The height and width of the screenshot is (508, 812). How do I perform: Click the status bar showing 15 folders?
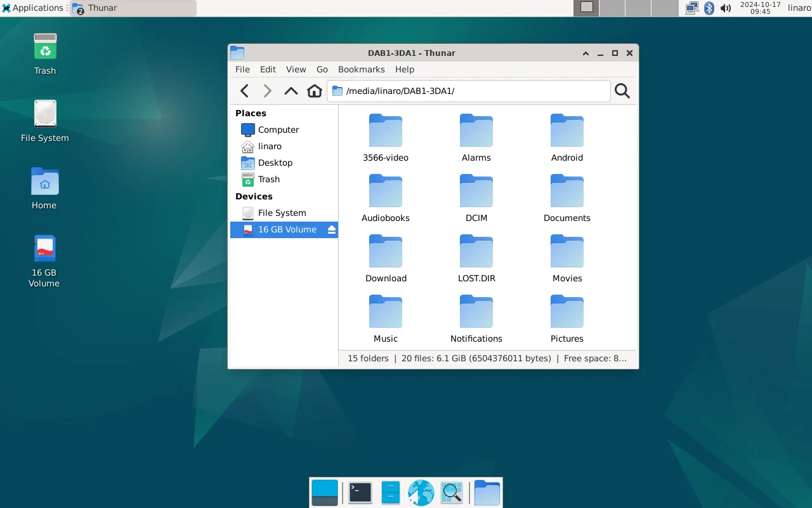(x=487, y=358)
